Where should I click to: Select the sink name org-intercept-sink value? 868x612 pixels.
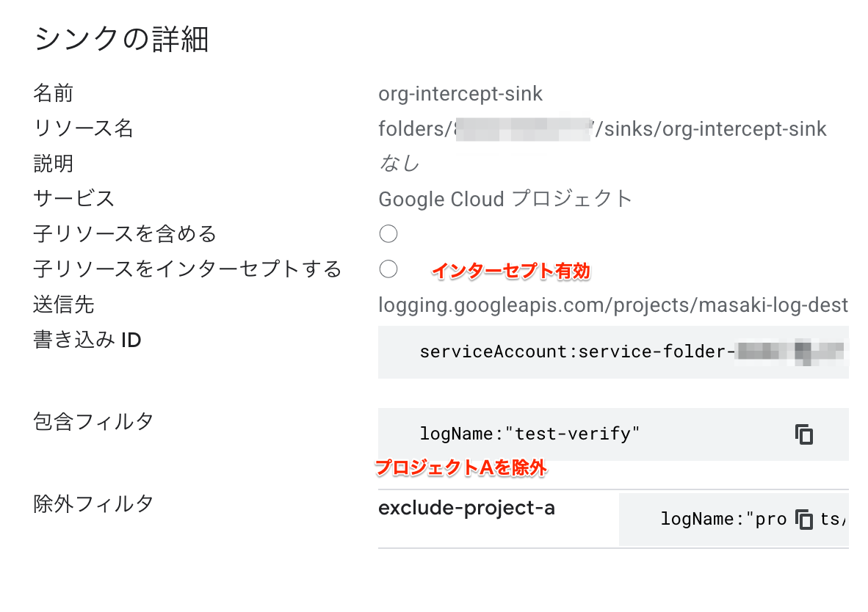click(x=460, y=93)
